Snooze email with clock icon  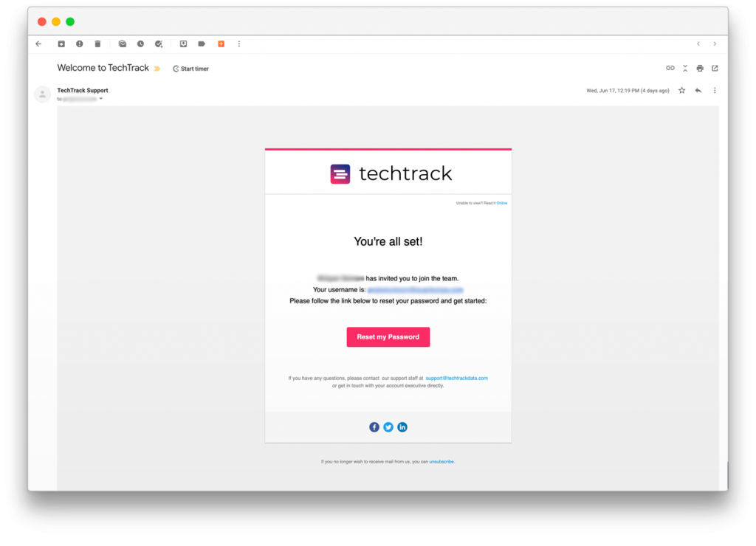140,44
